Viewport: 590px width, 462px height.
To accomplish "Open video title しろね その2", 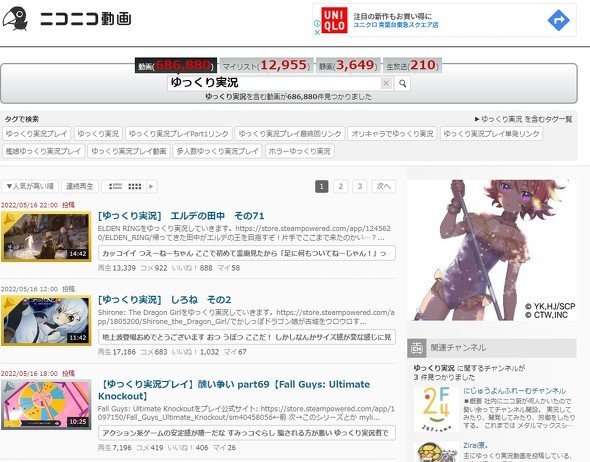I will (x=164, y=300).
